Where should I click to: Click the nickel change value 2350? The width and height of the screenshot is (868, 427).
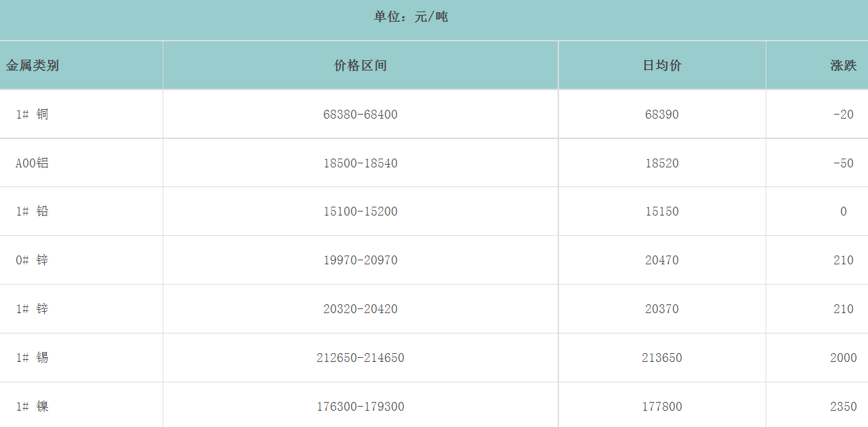pyautogui.click(x=843, y=407)
